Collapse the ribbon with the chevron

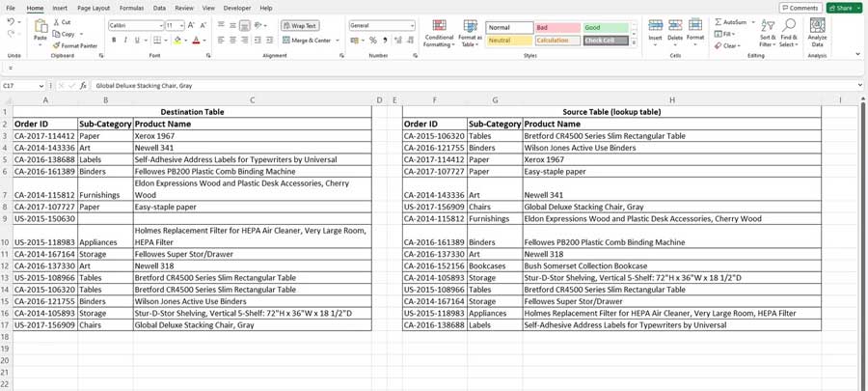pos(858,54)
